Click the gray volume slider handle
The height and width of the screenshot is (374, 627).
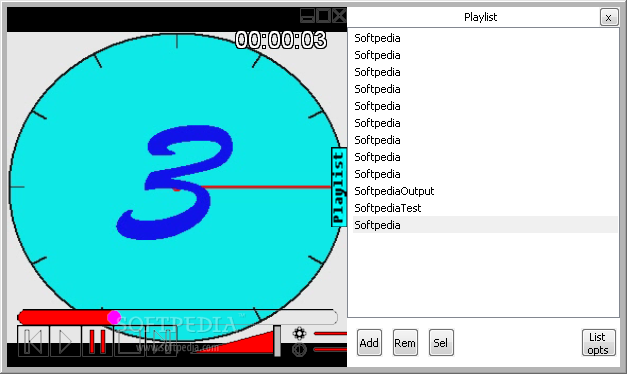[x=277, y=341]
